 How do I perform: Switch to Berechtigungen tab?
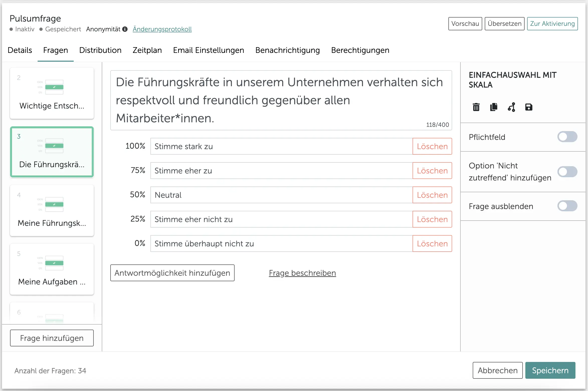click(x=360, y=50)
